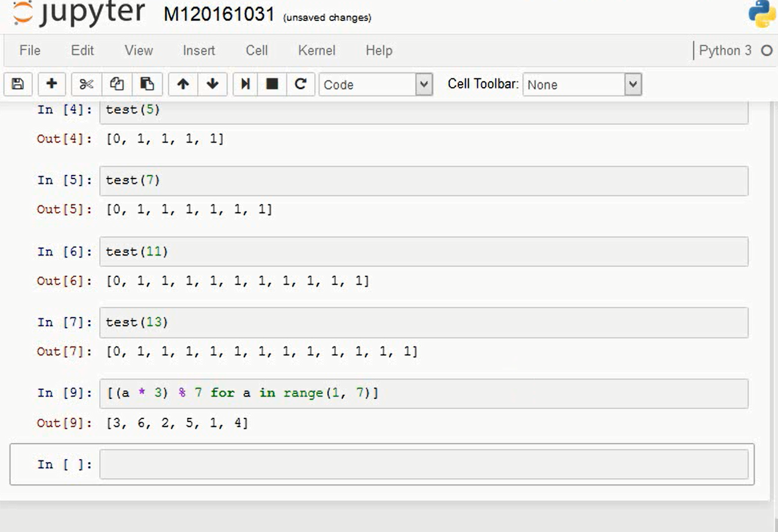Interrupt kernel with stop square icon

point(272,84)
